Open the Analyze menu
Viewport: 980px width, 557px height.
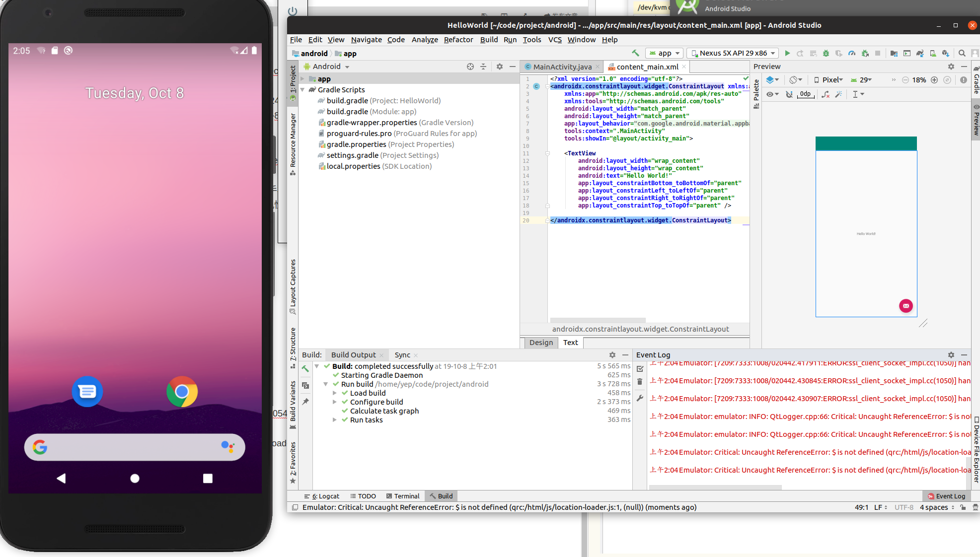[x=425, y=40]
